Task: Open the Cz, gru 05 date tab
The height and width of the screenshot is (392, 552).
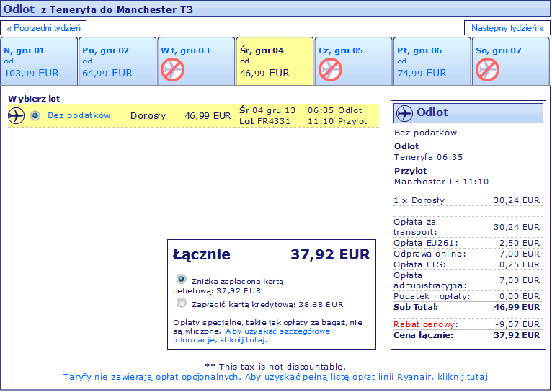Action: 353,61
